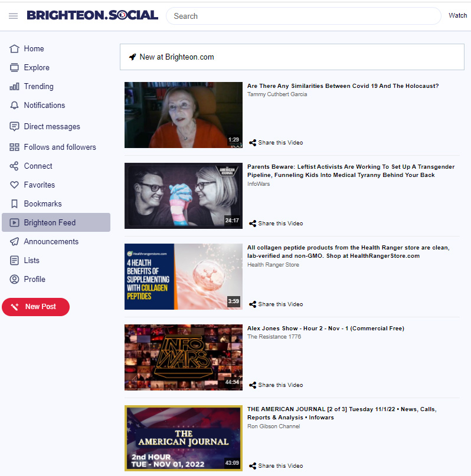
Task: Click the Trending bar chart icon
Action: 14,87
